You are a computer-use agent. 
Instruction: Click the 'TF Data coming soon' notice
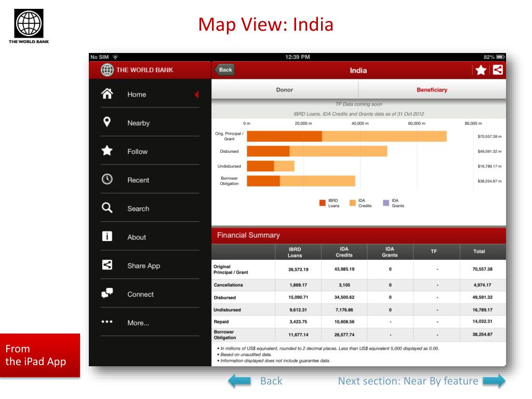pyautogui.click(x=358, y=104)
